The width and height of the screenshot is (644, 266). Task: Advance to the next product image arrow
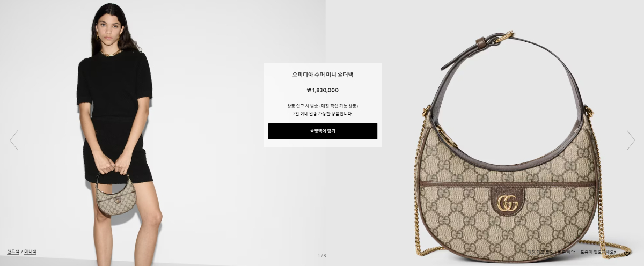tap(631, 140)
